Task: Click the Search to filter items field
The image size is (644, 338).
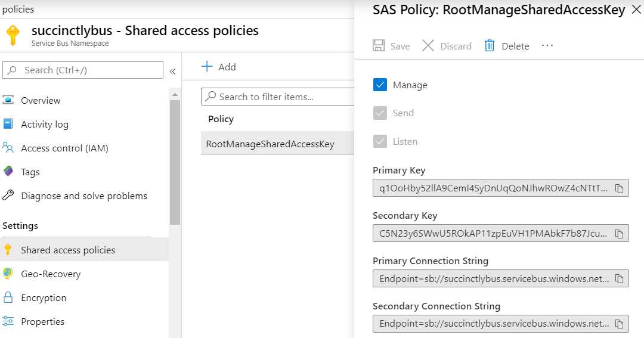Action: 278,97
